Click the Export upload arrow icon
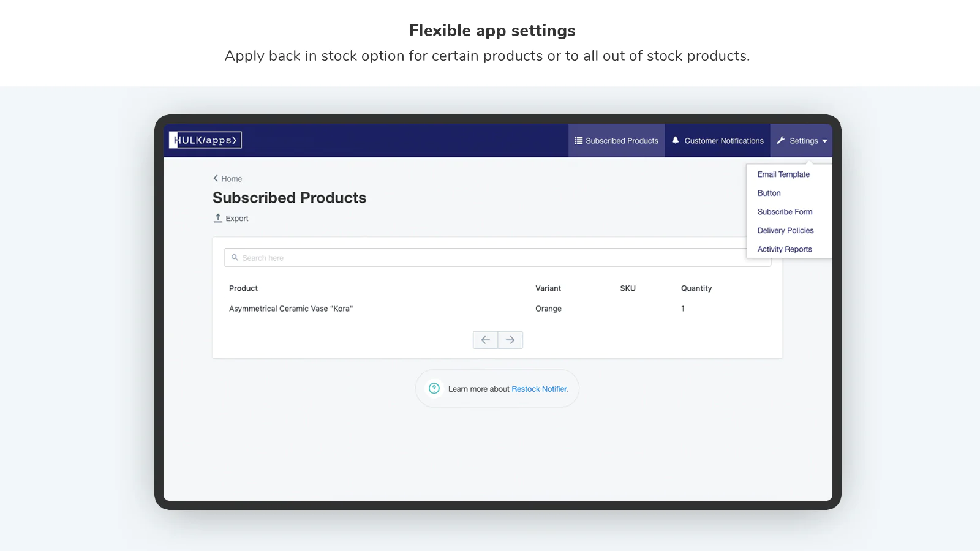Image resolution: width=980 pixels, height=551 pixels. (217, 218)
